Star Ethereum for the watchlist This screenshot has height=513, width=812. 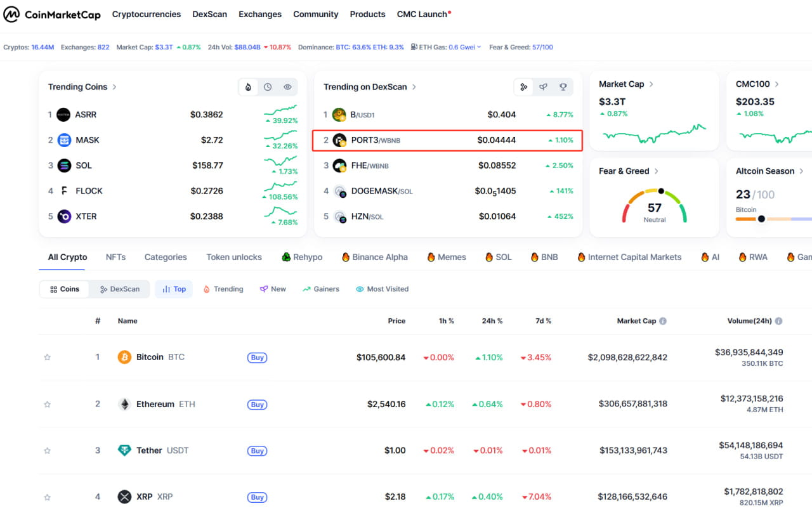pyautogui.click(x=47, y=404)
